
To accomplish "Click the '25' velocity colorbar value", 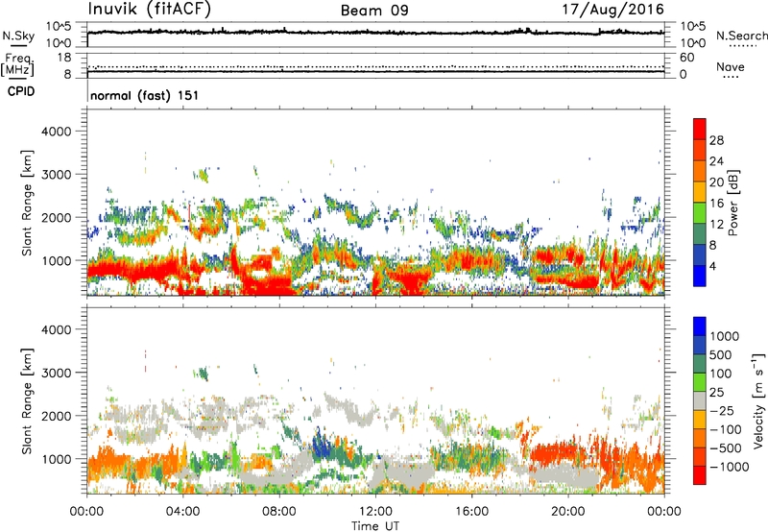I will 717,393.
